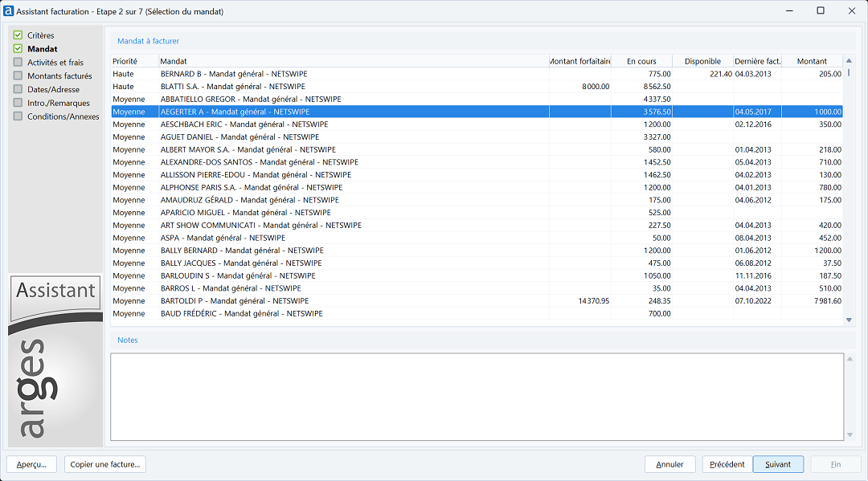Minimize the Assistant facturation window
Image resolution: width=868 pixels, height=481 pixels.
coord(789,11)
